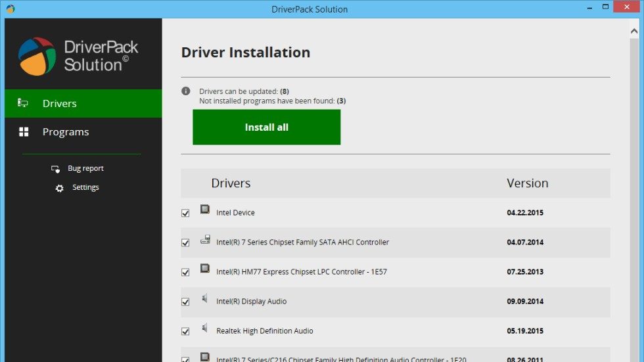The image size is (644, 362).
Task: Select Realtek High Definition Audio name
Action: [264, 331]
